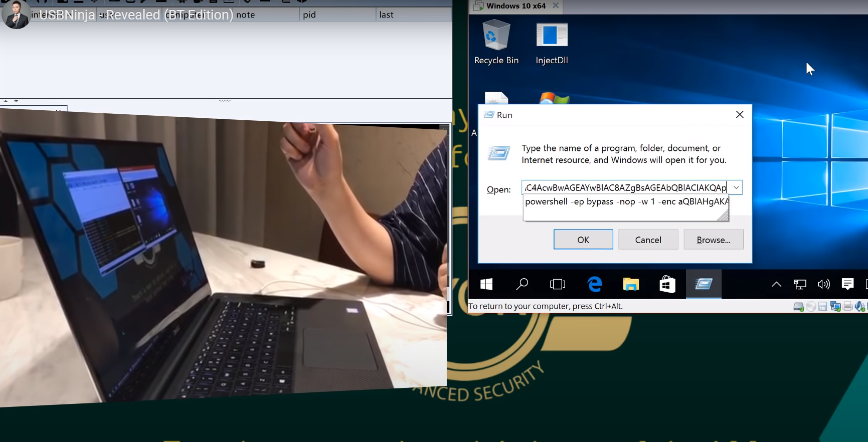Open the InjectDll desktop shortcut
Screen dimensions: 868x442
552,42
